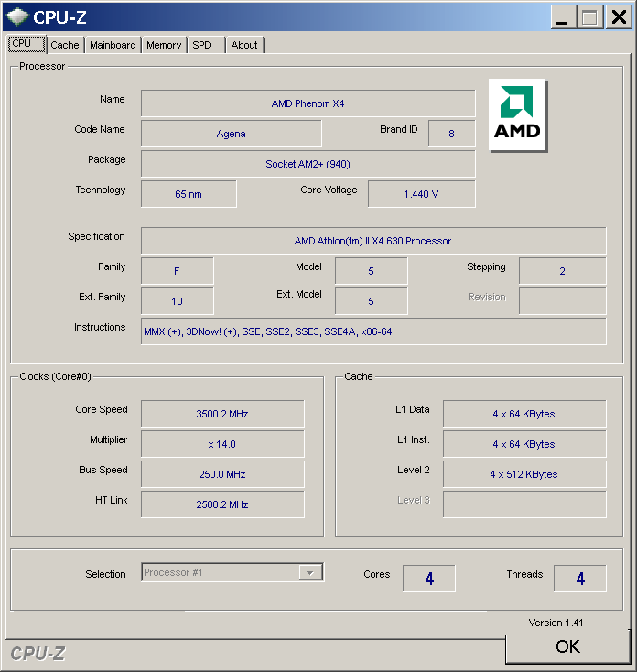
Task: Click the empty Revision field
Action: click(x=563, y=301)
